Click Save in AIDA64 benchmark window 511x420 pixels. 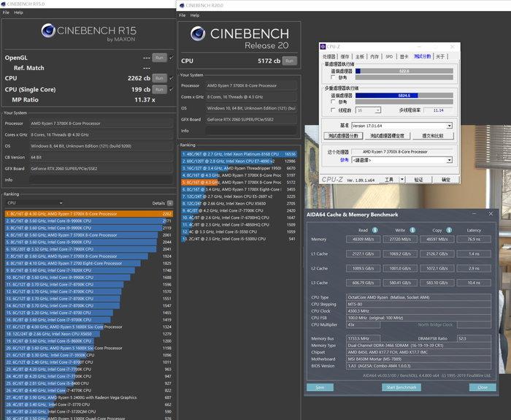(320, 387)
